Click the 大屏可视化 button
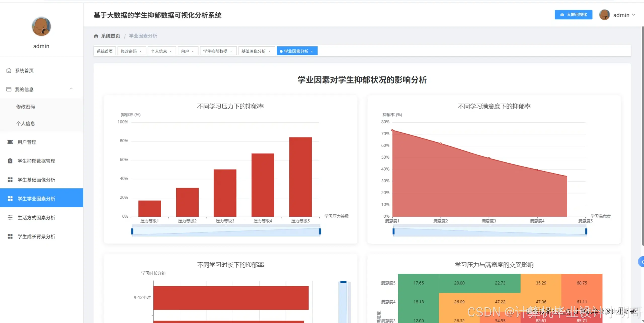This screenshot has height=323, width=644. click(573, 15)
